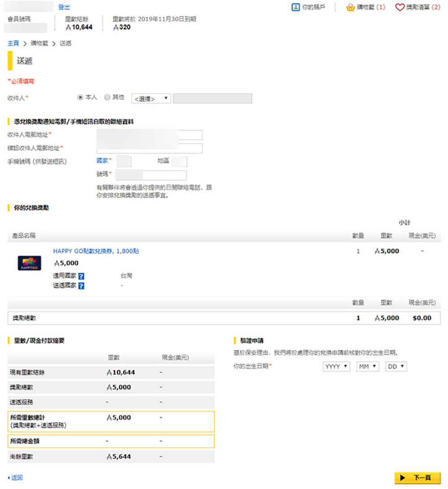
Task: Click the recipient name input field
Action: click(212, 99)
